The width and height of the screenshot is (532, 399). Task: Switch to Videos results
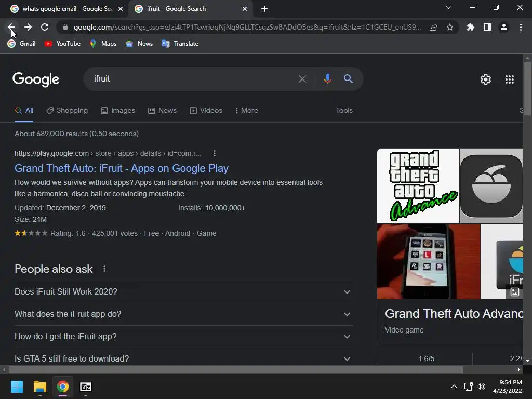pos(206,111)
